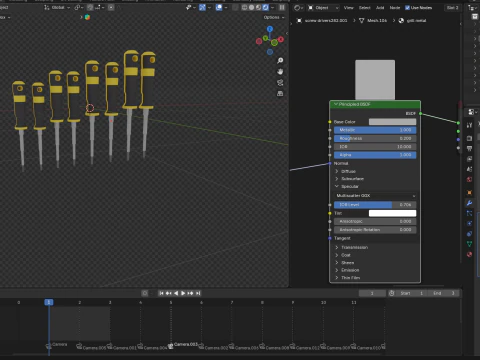Viewport: 480px width, 360px height.
Task: Select rendered viewport shading
Action: [x=265, y=7]
